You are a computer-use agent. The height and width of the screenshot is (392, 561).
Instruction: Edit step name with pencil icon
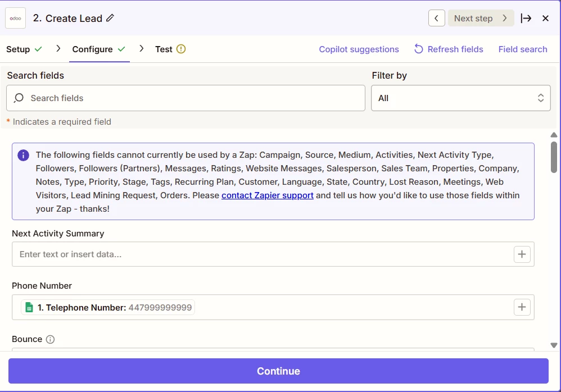tap(110, 18)
